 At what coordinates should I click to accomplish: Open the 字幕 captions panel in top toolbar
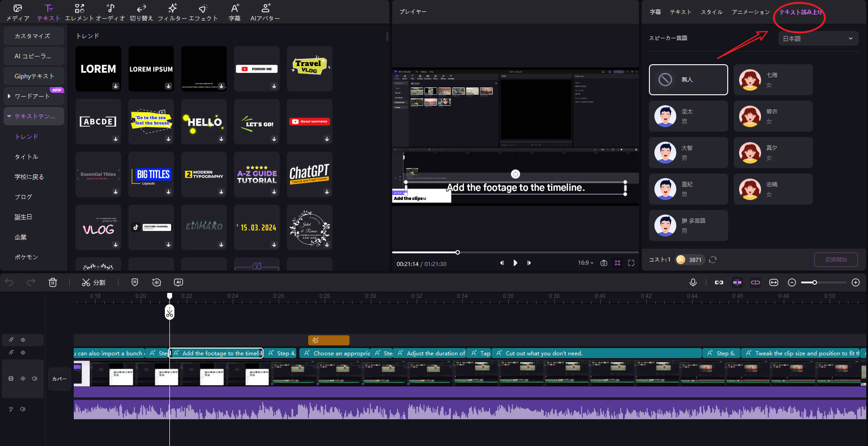point(235,12)
